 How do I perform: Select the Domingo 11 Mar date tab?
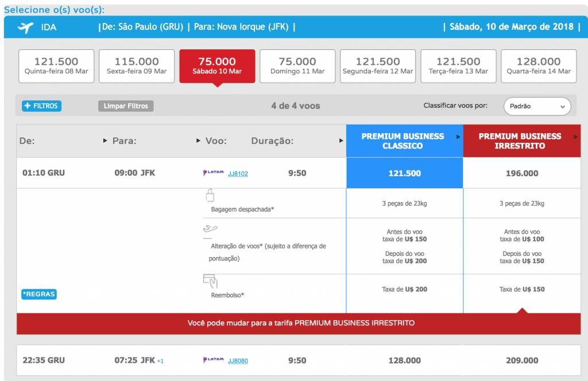pos(297,66)
